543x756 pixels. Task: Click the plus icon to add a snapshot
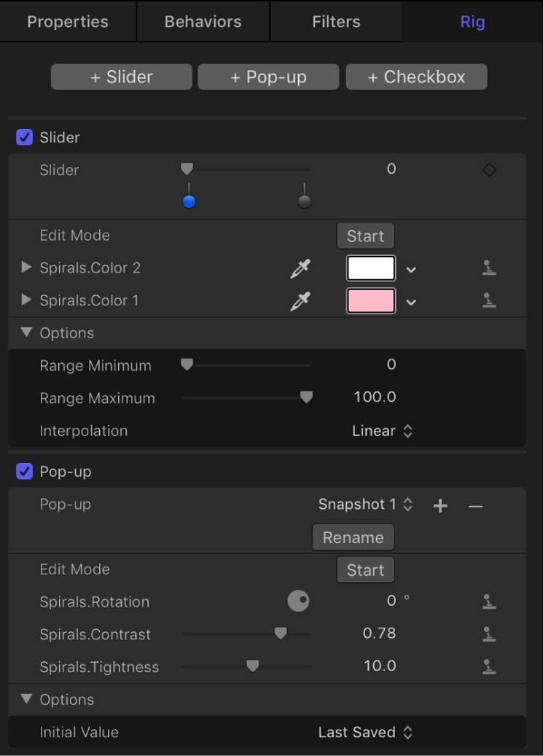440,504
